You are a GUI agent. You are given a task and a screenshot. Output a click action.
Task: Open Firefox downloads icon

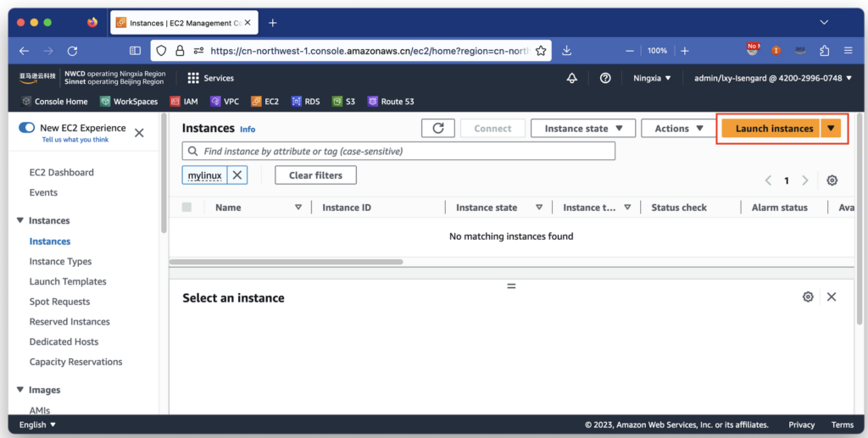tap(566, 51)
